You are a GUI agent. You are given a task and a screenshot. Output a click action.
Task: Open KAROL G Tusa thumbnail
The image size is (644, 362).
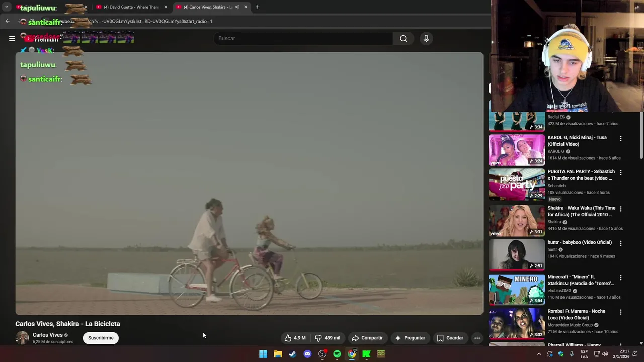tap(517, 150)
